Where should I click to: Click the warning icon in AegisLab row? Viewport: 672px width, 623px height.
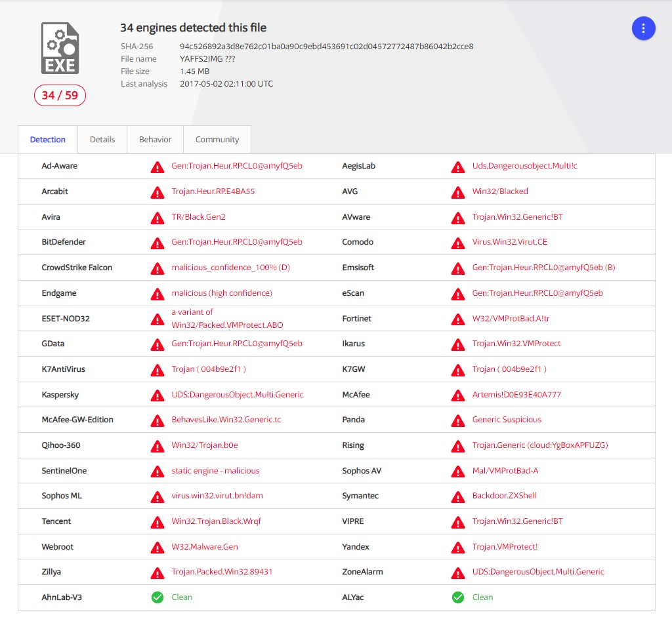point(458,167)
